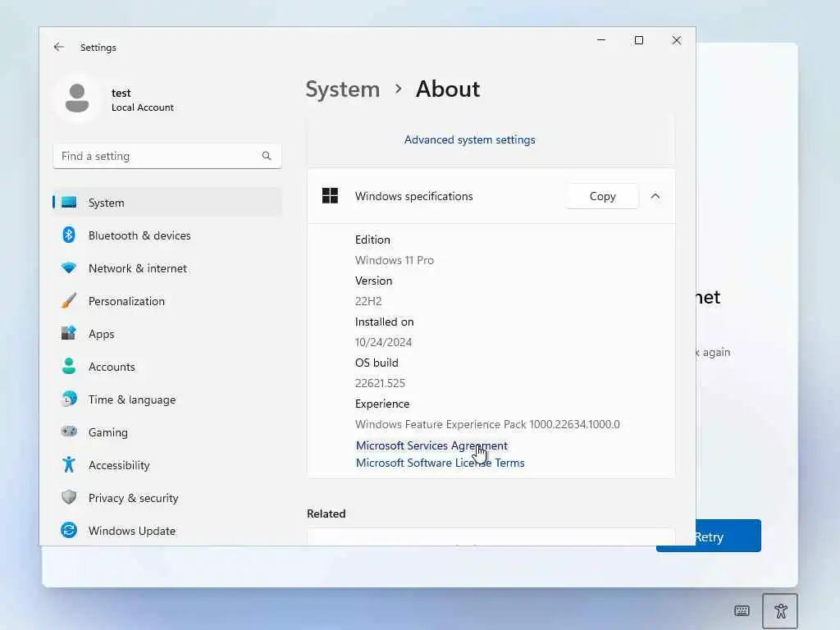Close the Settings window
The image size is (840, 630).
point(677,40)
